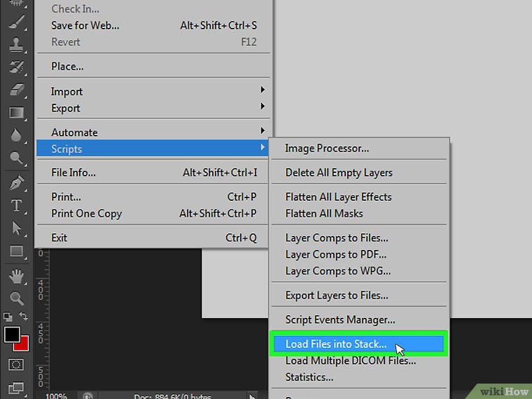This screenshot has width=532, height=399.
Task: Open File Info from the menu
Action: (73, 172)
